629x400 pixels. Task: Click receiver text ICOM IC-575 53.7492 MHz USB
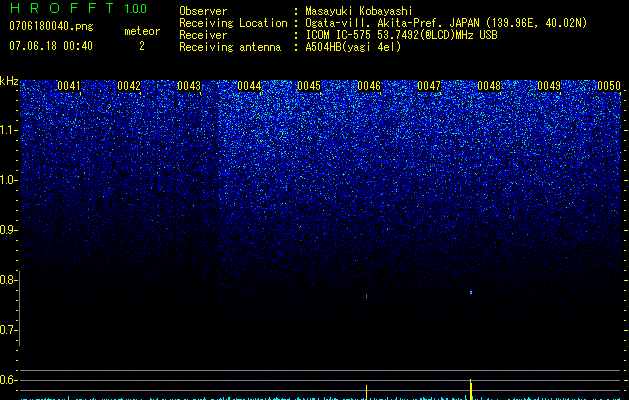pyautogui.click(x=401, y=35)
